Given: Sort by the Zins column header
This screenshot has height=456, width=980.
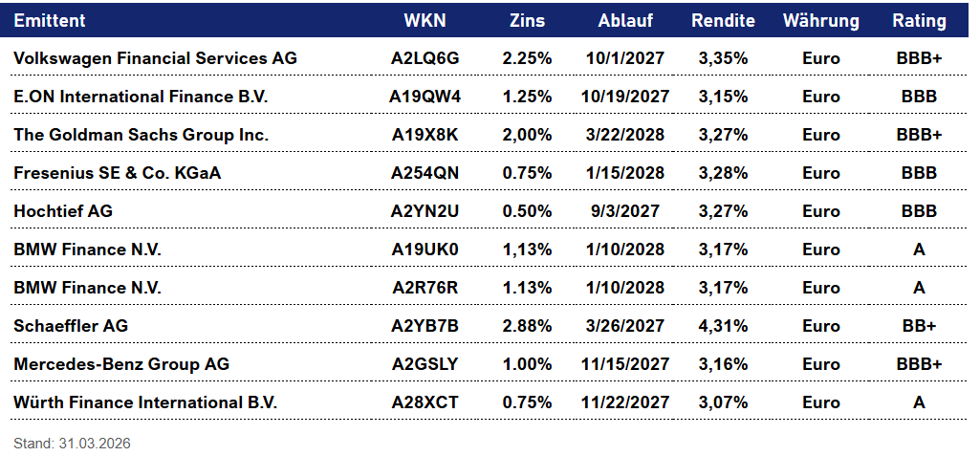Looking at the screenshot, I should pyautogui.click(x=527, y=20).
